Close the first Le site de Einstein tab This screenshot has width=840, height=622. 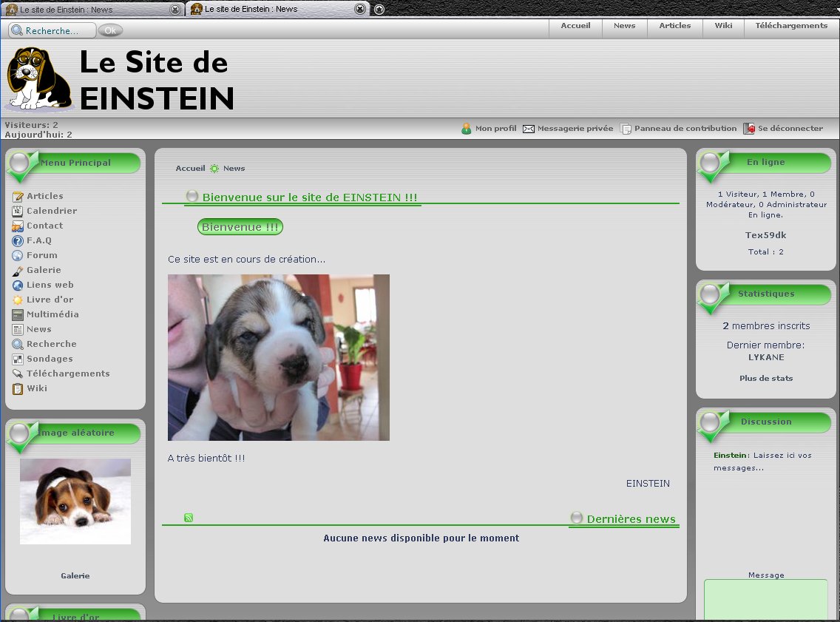[x=175, y=9]
